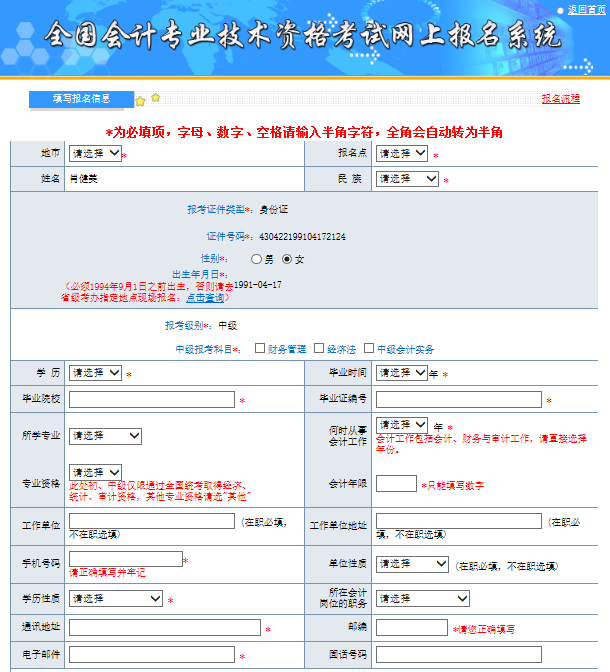
Task: Click the 只能填写数字 hint text
Action: coord(456,486)
